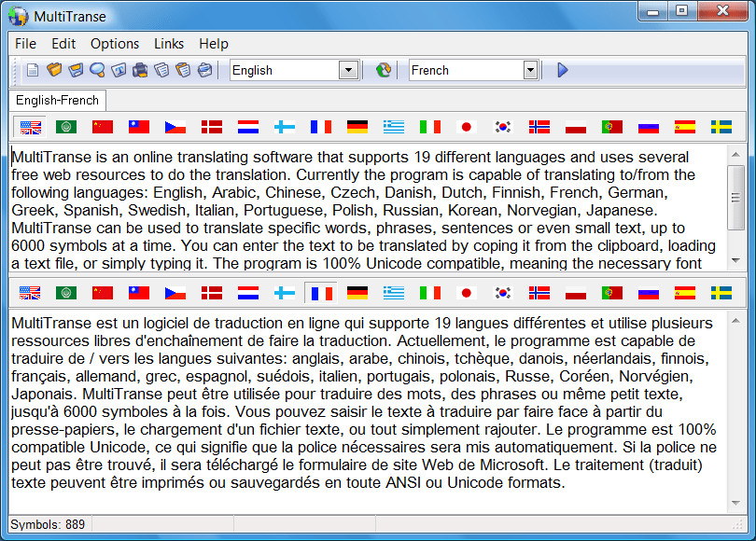Image resolution: width=756 pixels, height=541 pixels.
Task: Select the new document toolbar icon
Action: point(31,70)
